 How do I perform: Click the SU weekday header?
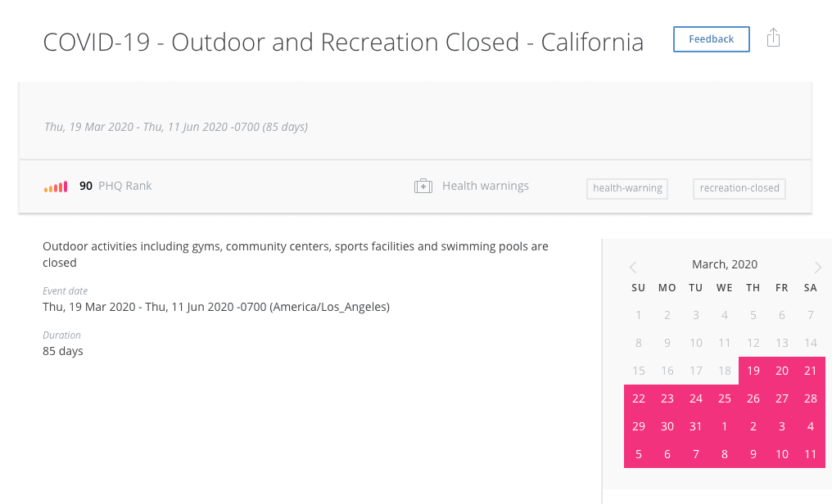pos(639,287)
